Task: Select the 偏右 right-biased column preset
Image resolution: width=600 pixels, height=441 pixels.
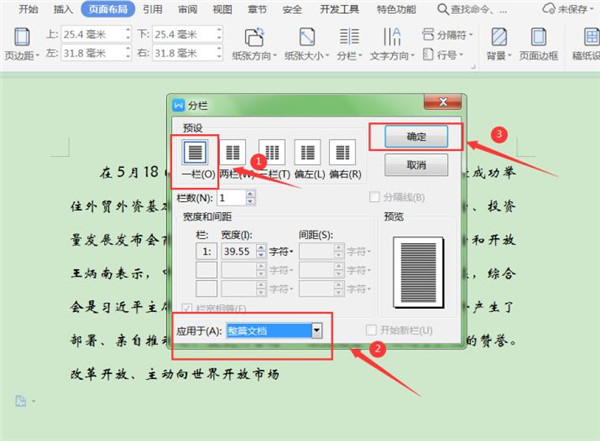Action: click(342, 152)
